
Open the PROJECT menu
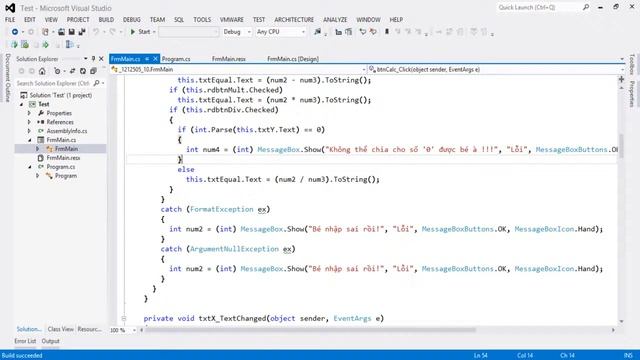(78, 20)
